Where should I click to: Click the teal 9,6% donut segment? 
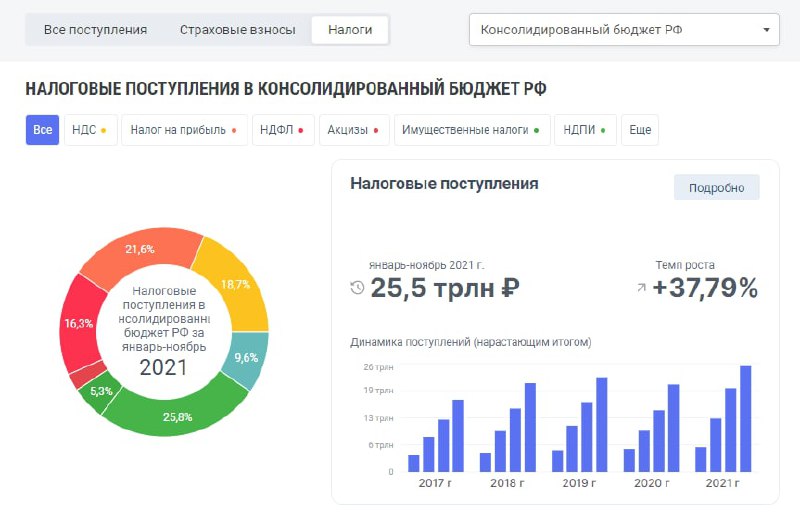click(x=245, y=358)
